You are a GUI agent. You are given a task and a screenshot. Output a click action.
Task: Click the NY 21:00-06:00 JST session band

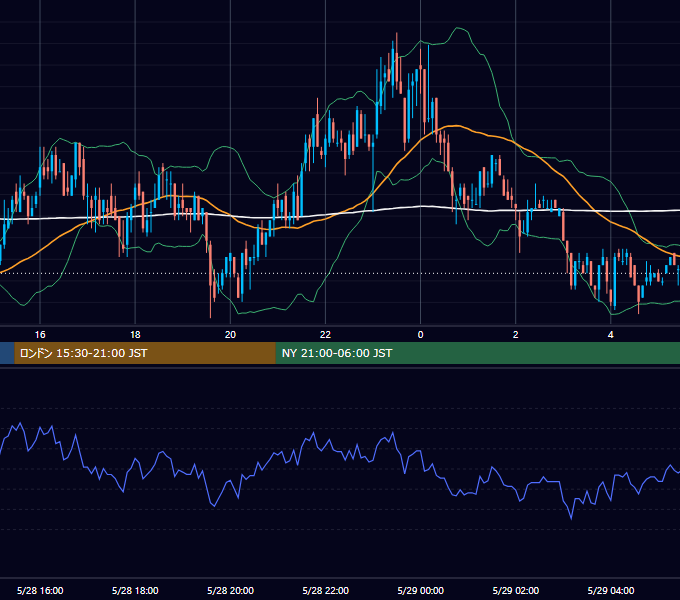pyautogui.click(x=477, y=353)
